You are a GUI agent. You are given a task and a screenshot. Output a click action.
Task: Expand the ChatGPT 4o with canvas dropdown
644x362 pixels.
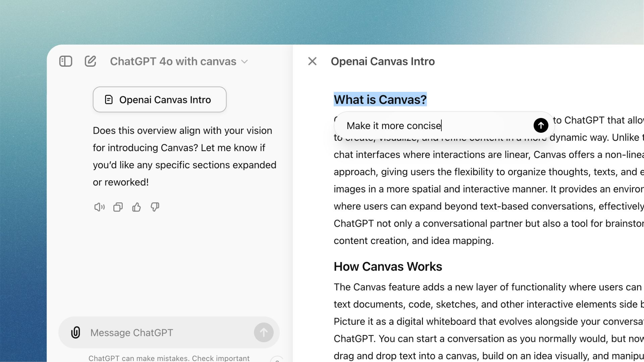tap(173, 61)
